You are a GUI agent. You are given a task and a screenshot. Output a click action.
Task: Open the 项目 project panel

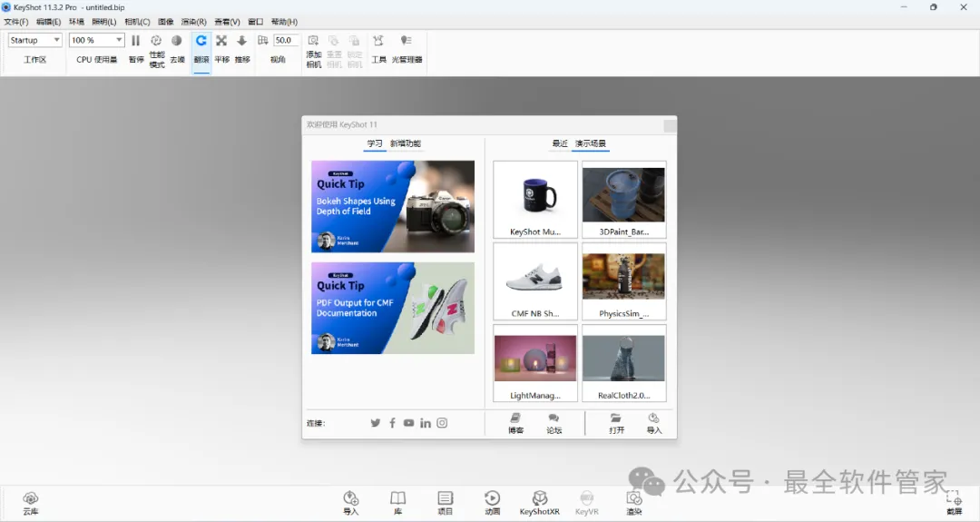tap(445, 503)
